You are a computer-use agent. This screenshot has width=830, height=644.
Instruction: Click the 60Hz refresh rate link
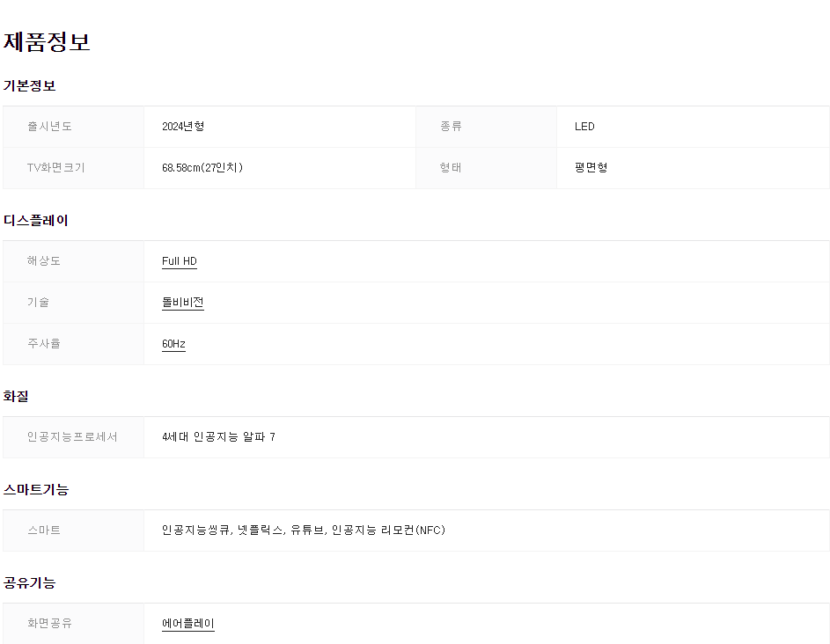pos(173,344)
